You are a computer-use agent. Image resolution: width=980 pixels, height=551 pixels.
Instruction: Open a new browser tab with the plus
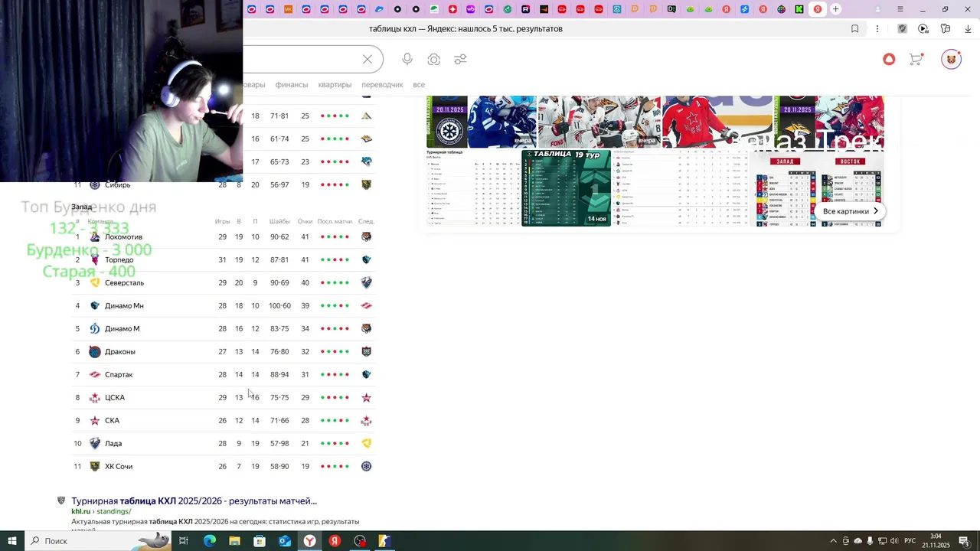tap(836, 9)
